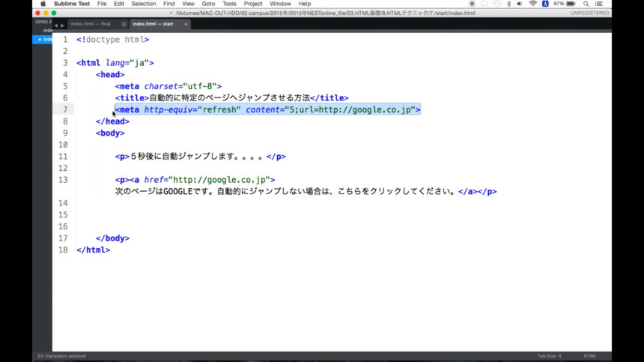Click the 5秒後に自動ジャンプします paragraph
The image size is (644, 362).
coord(201,157)
